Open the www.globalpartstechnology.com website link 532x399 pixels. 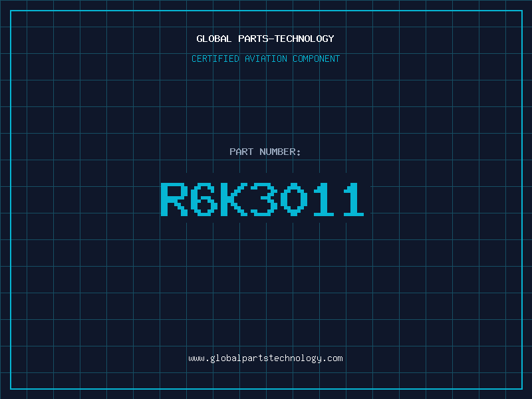265,358
